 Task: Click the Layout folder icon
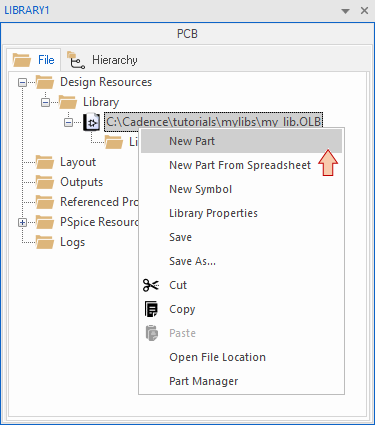pyautogui.click(x=45, y=162)
